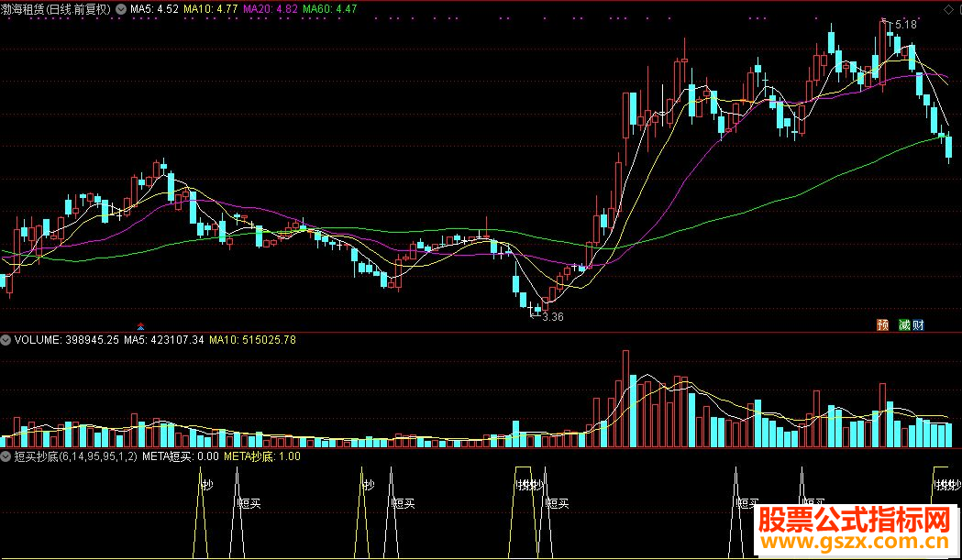The width and height of the screenshot is (962, 560).
Task: Click the diamond icon at top right
Action: (x=946, y=10)
